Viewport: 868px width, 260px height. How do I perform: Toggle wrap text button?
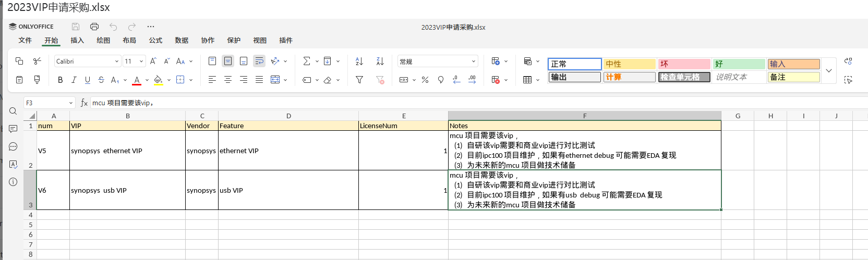coord(259,61)
